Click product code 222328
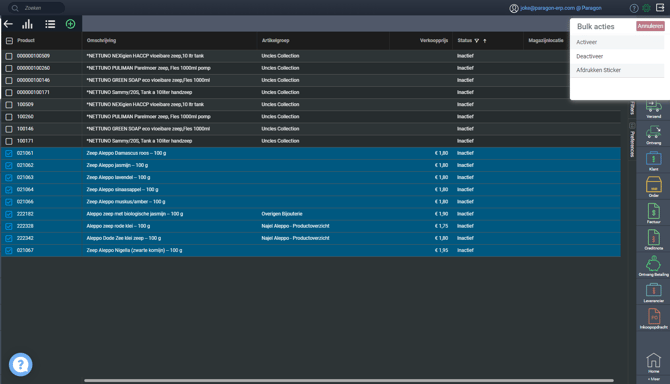The image size is (670, 384). 25,226
